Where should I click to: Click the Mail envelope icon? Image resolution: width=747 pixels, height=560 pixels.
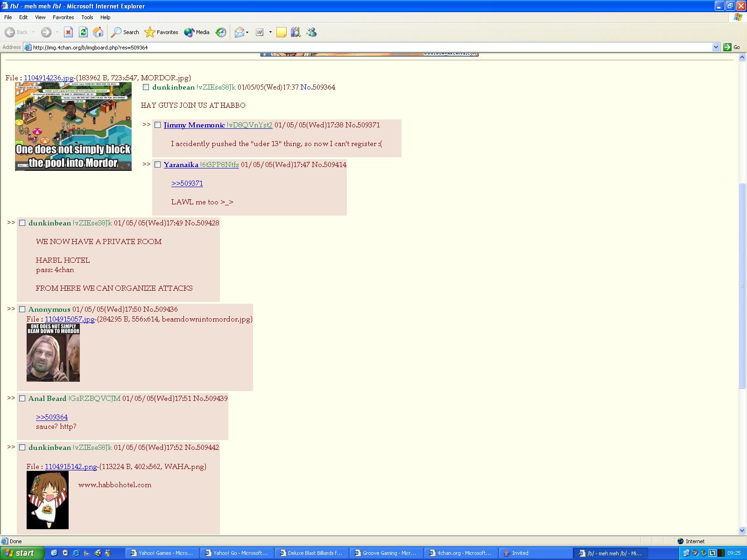pyautogui.click(x=239, y=32)
